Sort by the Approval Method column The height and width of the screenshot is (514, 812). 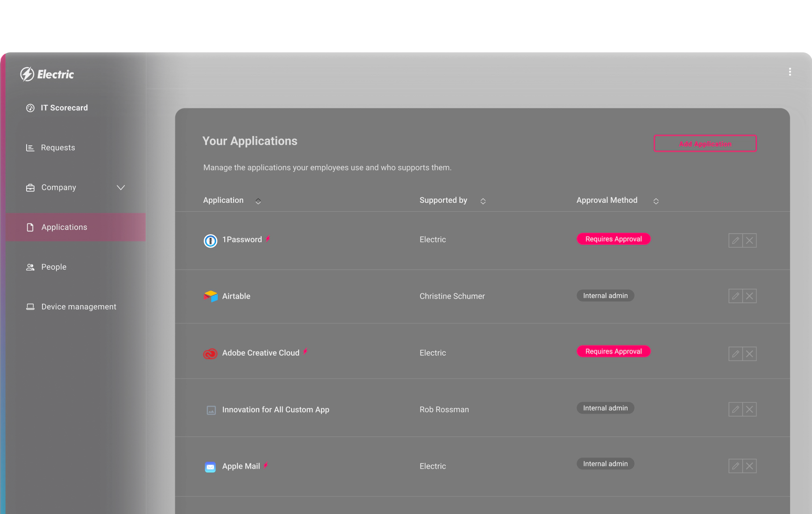(656, 200)
